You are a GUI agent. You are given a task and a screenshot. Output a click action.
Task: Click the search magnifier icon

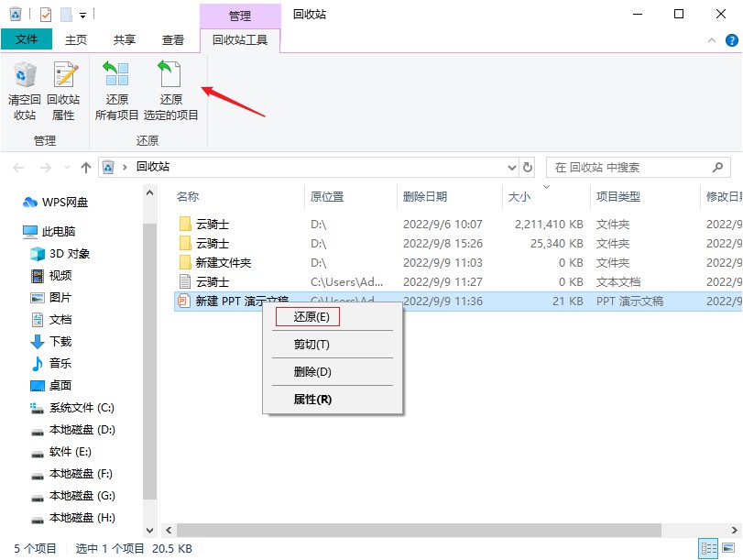[717, 167]
